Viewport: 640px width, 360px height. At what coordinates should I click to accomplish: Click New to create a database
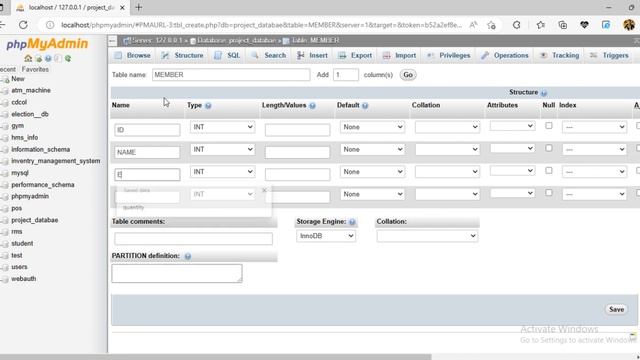(x=18, y=79)
